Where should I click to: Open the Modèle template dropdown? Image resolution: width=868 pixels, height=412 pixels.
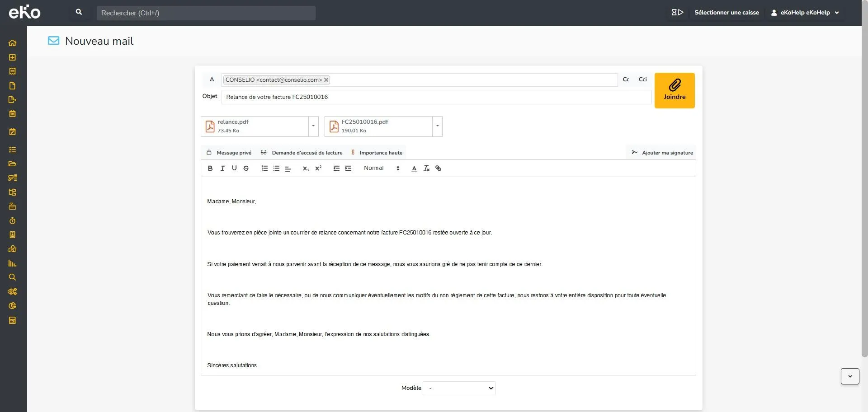(459, 389)
